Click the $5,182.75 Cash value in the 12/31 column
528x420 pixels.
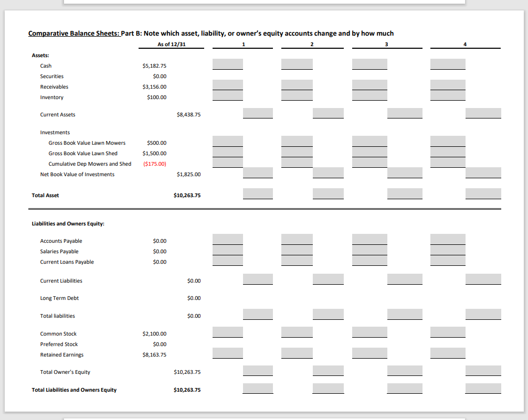point(154,66)
